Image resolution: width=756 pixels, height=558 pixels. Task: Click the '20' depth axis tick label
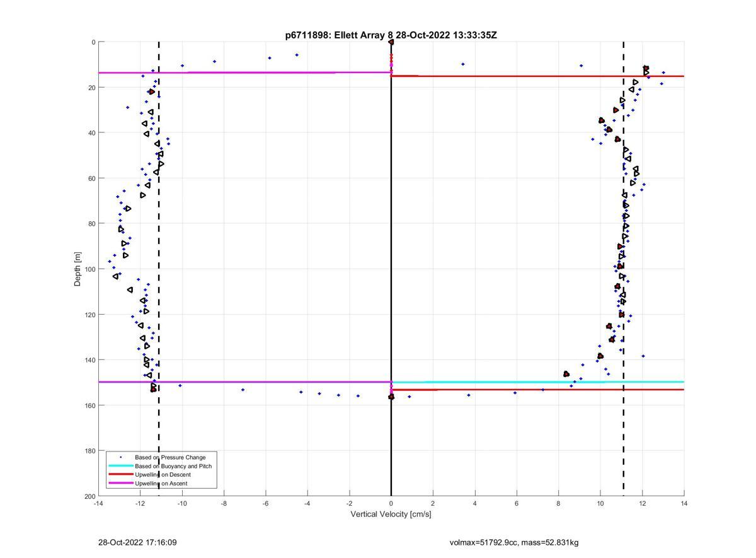pyautogui.click(x=91, y=88)
